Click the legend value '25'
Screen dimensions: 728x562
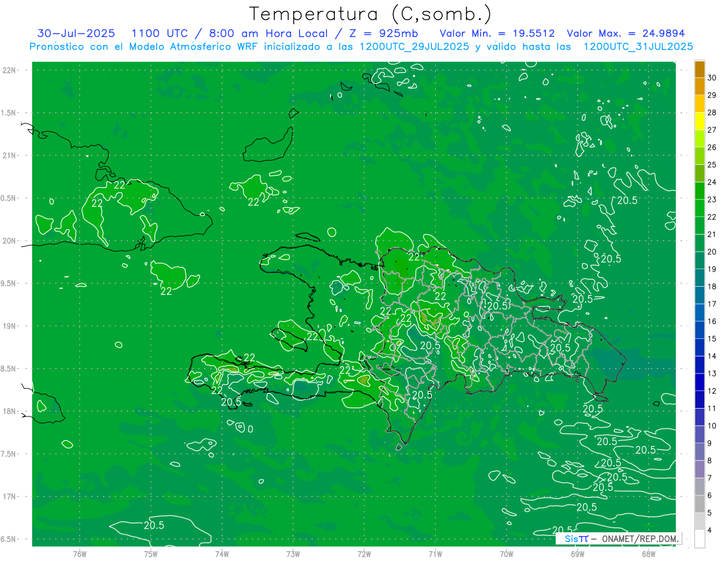pos(712,164)
